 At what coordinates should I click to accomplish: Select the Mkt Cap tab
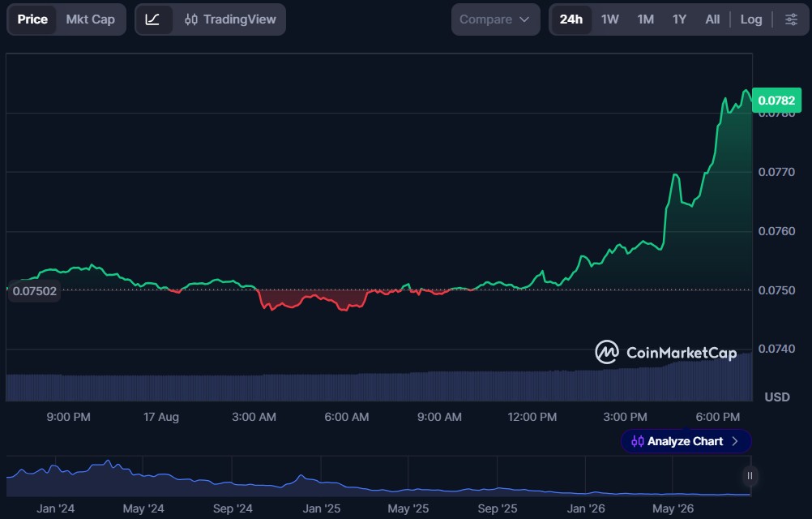(x=91, y=19)
